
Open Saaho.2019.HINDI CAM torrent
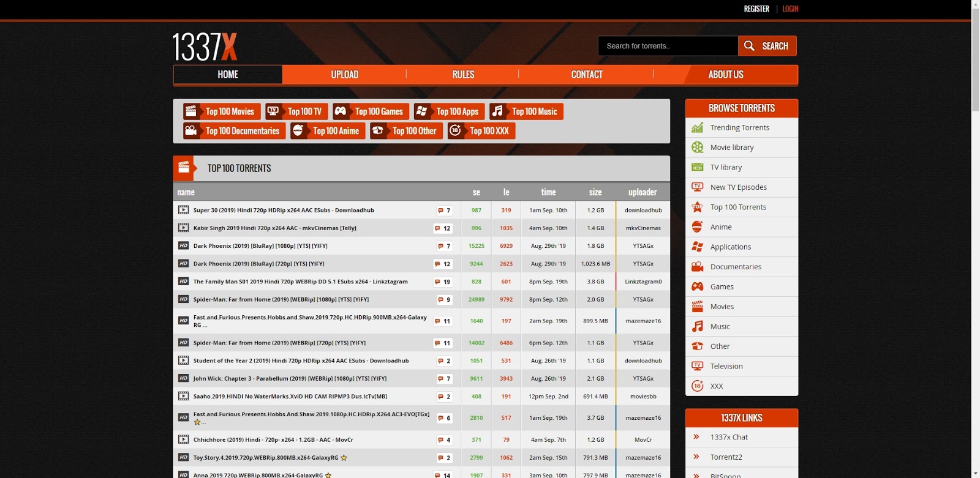290,397
